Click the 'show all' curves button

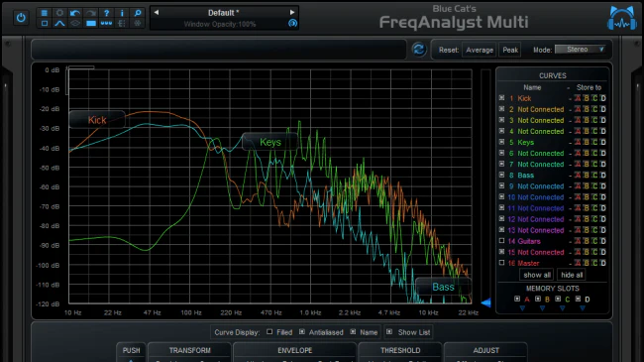tap(536, 275)
